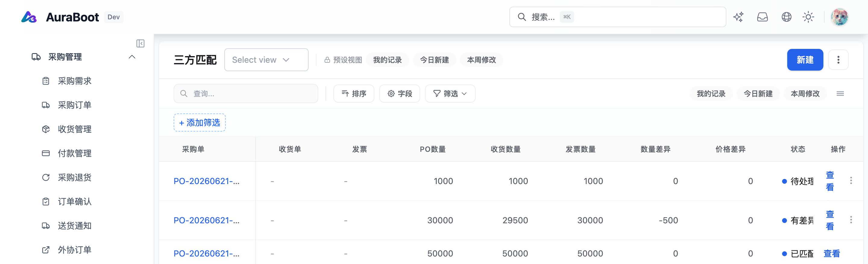Open 收货管理 in sidebar
Screen dimensions: 868x264
coord(74,129)
